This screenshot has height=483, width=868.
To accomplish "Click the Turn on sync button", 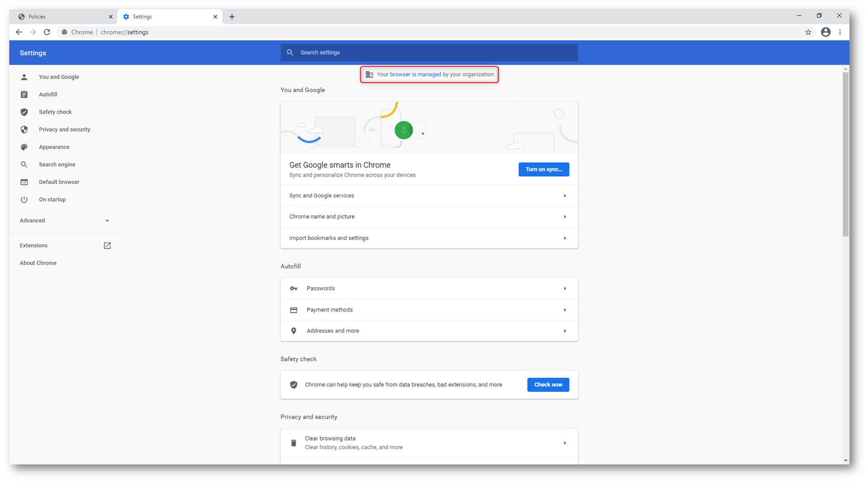I will tap(543, 169).
